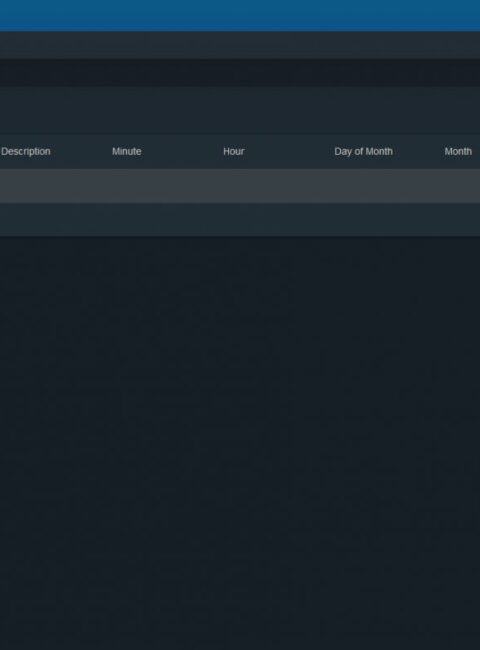Click the Hour column header
Image resolution: width=480 pixels, height=650 pixels.
click(x=233, y=151)
